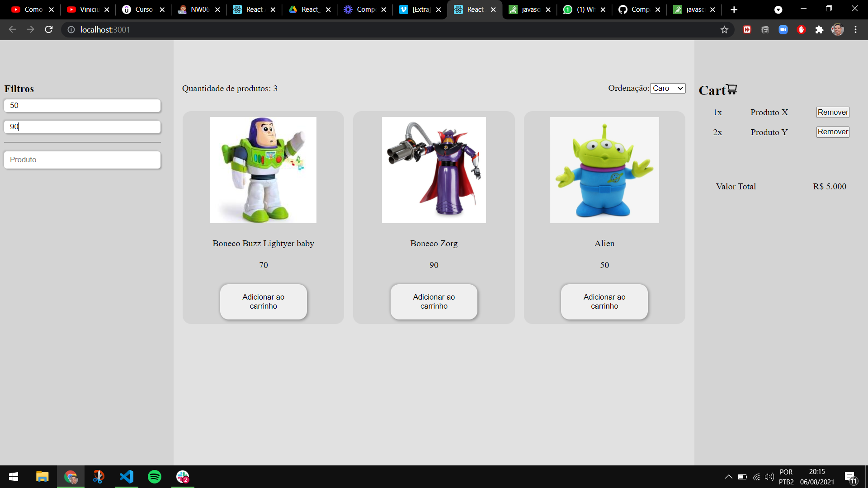Click the Produto search field
This screenshot has height=488, width=868.
82,160
